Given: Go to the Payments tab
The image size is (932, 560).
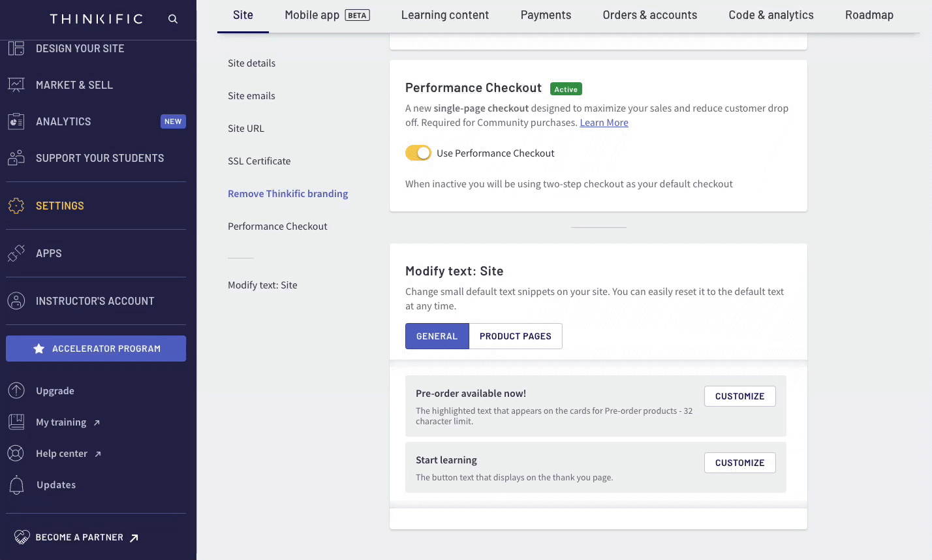Looking at the screenshot, I should 546,15.
